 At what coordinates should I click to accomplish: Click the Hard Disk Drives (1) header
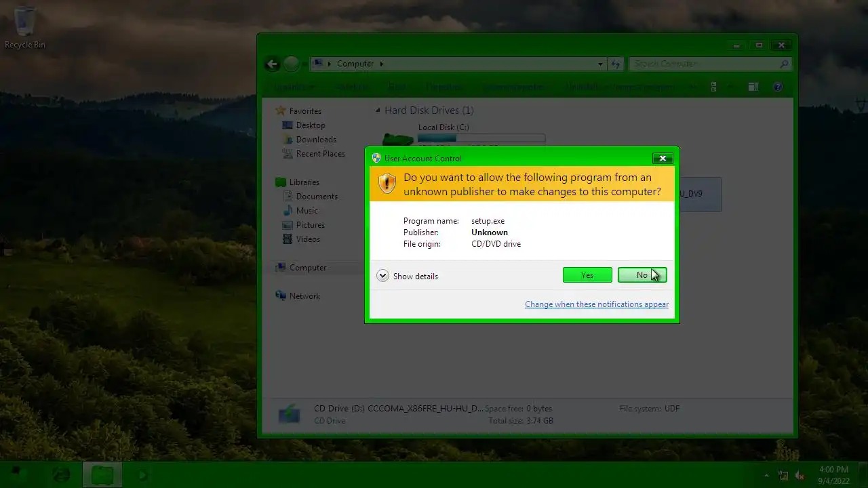(429, 110)
